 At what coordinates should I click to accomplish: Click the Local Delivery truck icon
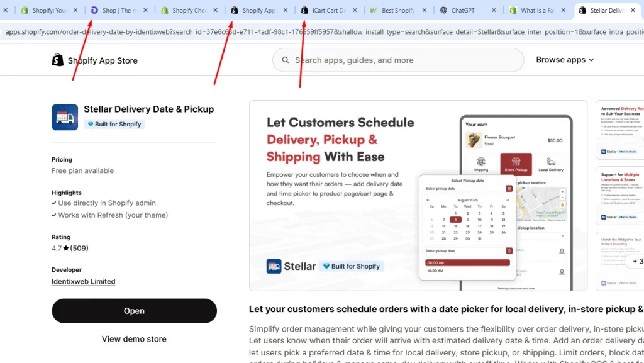pyautogui.click(x=551, y=162)
